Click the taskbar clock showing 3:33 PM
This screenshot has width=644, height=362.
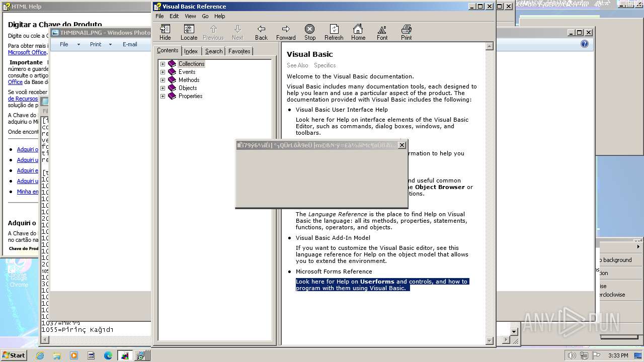click(x=618, y=355)
